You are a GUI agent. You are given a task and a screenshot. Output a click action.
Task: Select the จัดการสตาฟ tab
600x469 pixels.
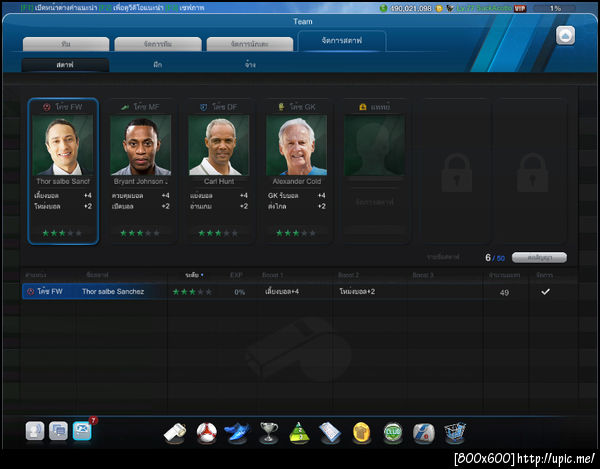tap(342, 41)
